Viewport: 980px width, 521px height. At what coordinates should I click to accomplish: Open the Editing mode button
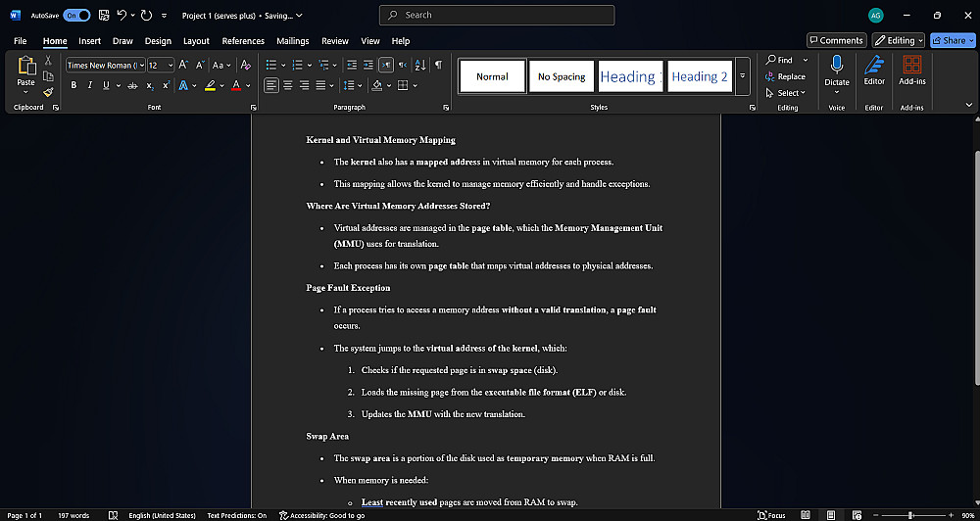click(x=898, y=40)
